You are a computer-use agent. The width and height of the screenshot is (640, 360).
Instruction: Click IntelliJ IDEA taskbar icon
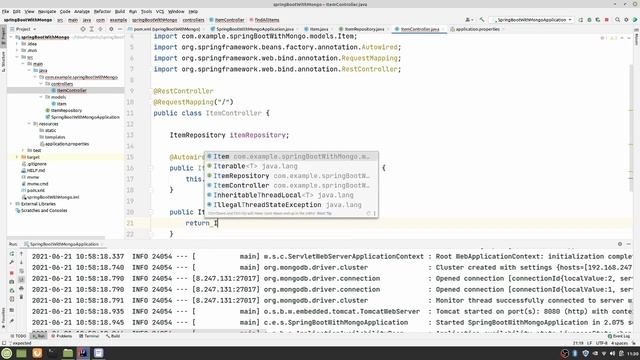pos(83,353)
